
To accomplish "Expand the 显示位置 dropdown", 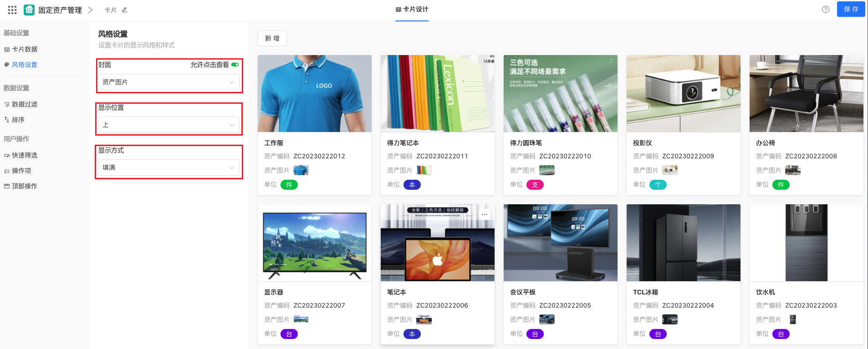I will click(x=168, y=125).
